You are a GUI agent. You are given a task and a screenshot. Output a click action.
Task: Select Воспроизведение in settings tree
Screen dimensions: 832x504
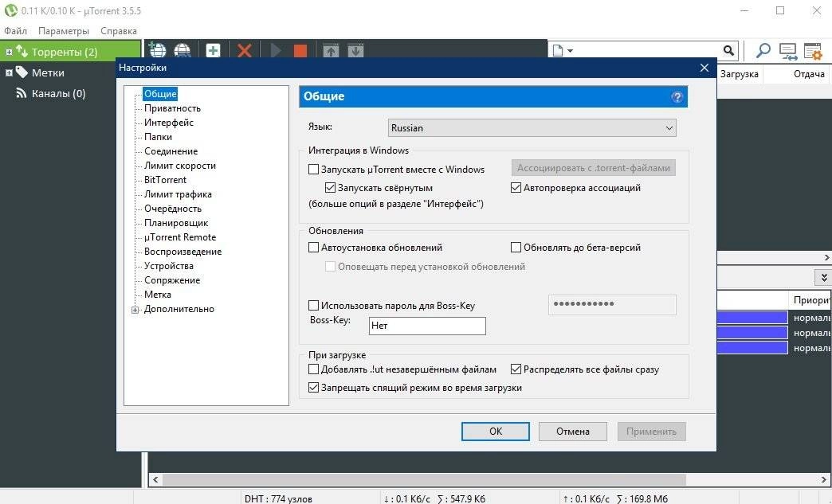pos(183,252)
